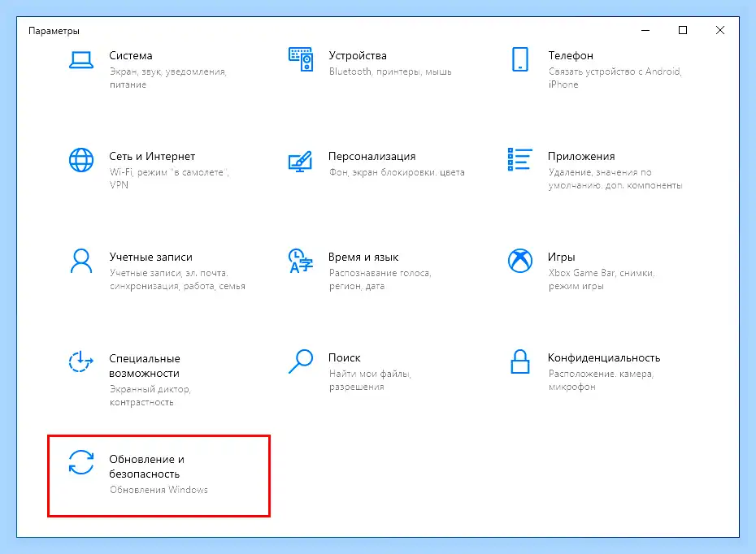Click description 'Экран, звук, уведомления, питание'
Screen dimensions: 756x554
coord(167,78)
